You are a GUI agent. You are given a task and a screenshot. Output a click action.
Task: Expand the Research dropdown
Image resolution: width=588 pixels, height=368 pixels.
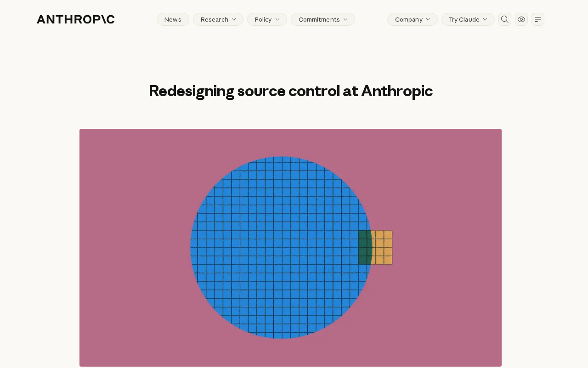pos(218,19)
